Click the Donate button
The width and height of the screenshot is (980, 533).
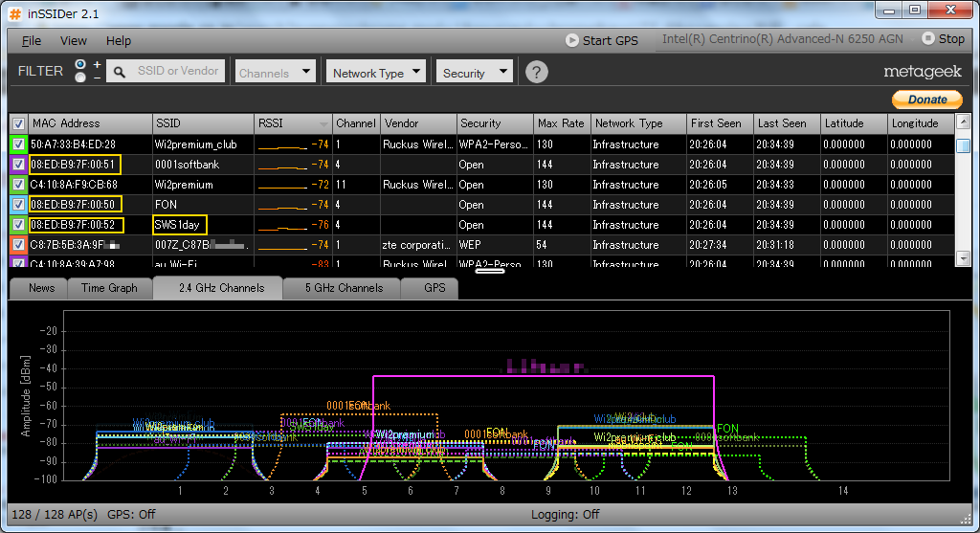(x=926, y=100)
